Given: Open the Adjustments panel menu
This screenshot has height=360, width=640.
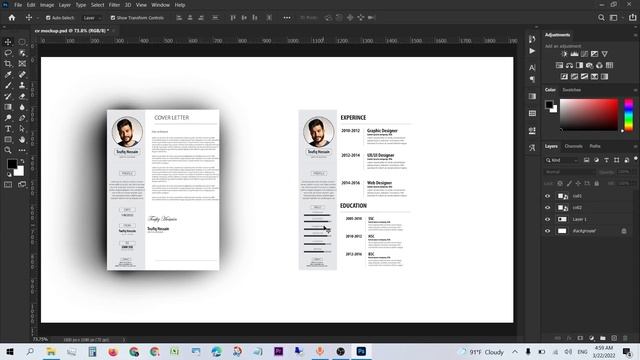Looking at the screenshot, I should coord(635,35).
